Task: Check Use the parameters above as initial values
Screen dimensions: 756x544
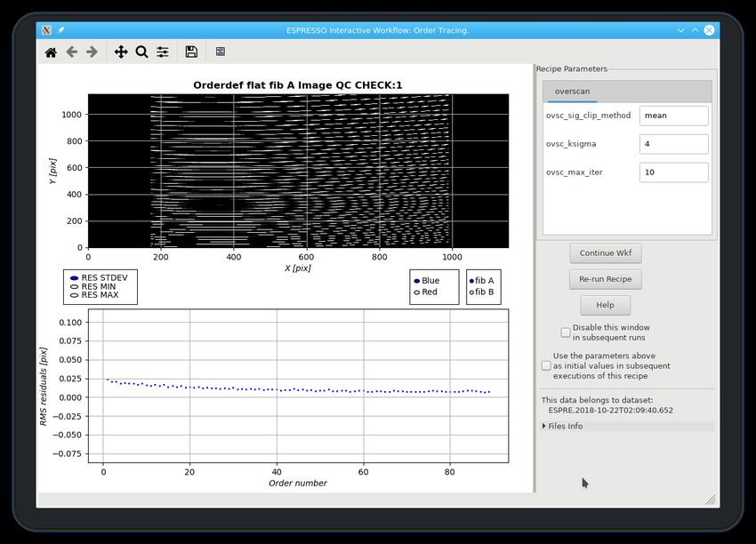Action: coord(546,365)
